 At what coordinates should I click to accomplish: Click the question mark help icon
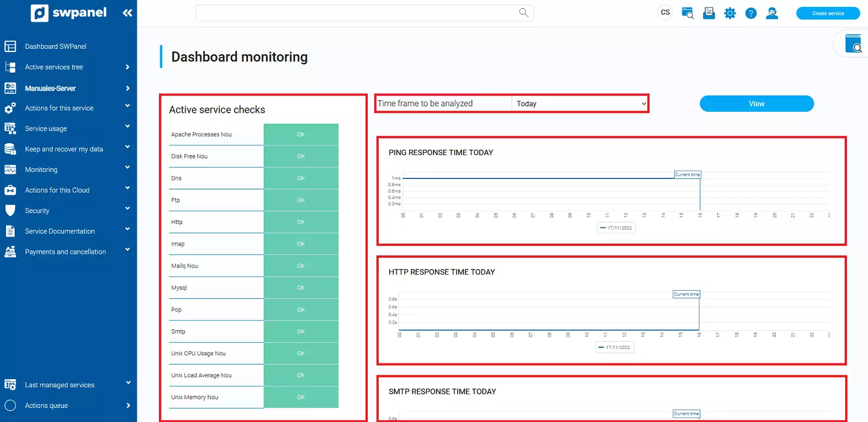(x=751, y=13)
